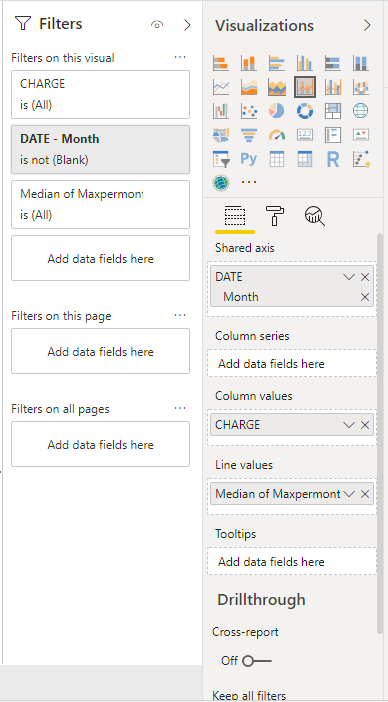Select the table visual
Screen dimensions: 388x702
tap(277, 158)
